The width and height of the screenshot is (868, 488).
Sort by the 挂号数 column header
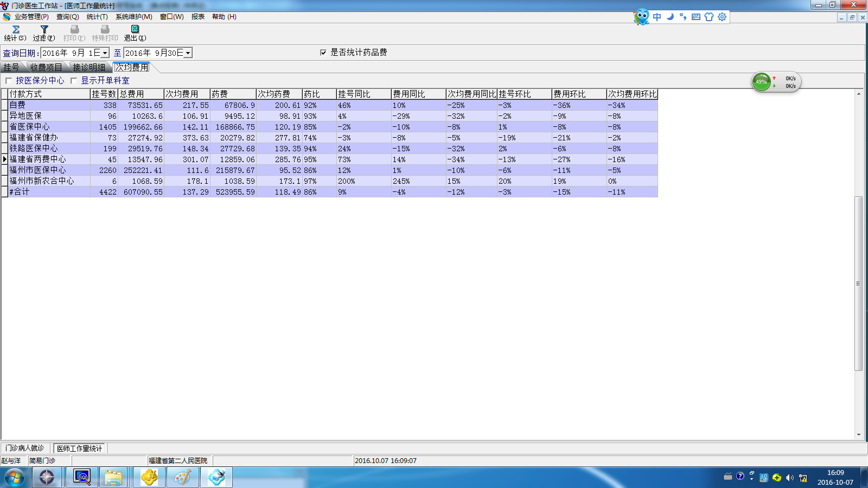point(104,94)
